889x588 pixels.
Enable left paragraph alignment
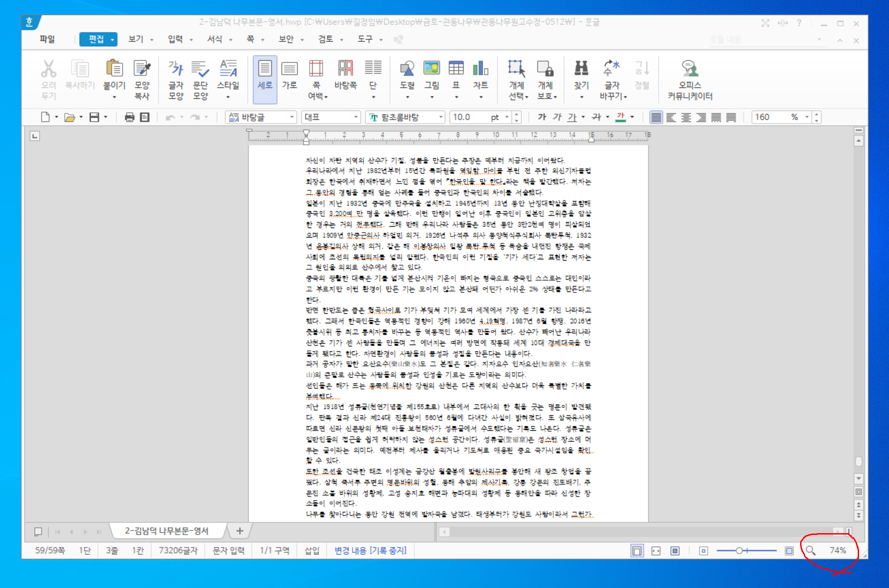671,117
